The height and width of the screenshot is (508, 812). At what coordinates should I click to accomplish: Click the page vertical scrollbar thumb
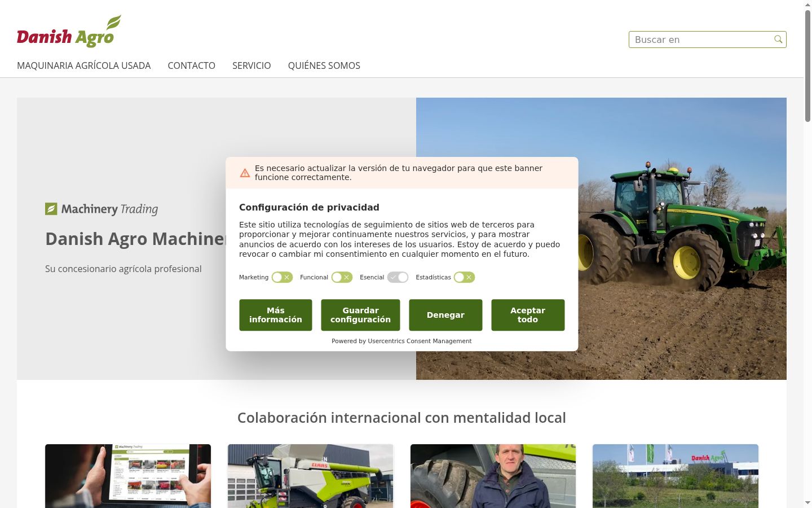coord(807,65)
